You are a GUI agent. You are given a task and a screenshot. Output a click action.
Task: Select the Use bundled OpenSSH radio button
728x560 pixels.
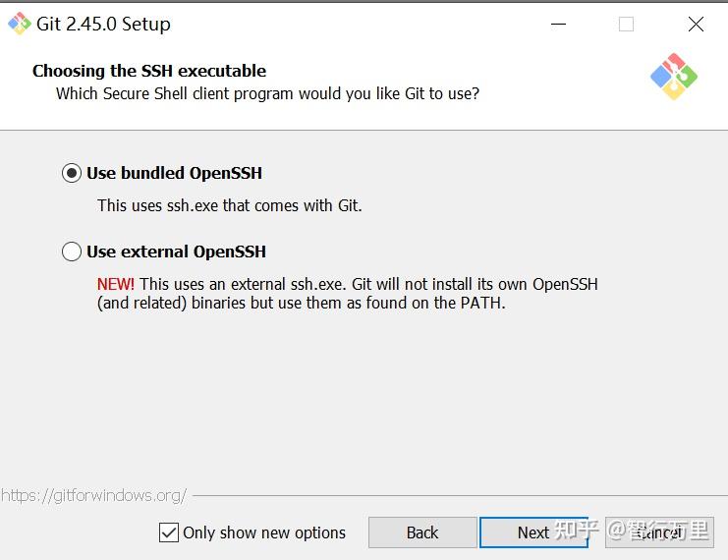click(x=72, y=173)
